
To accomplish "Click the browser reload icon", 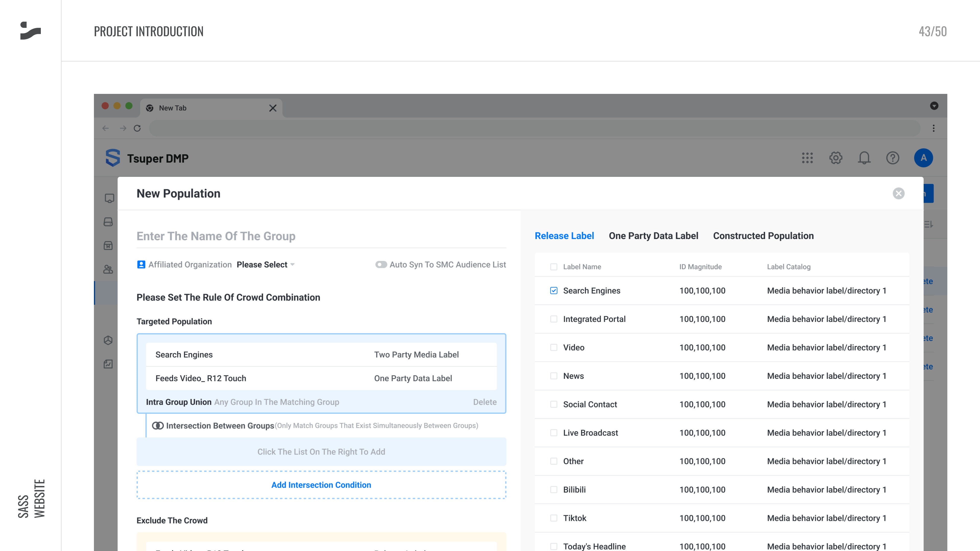I will [137, 128].
